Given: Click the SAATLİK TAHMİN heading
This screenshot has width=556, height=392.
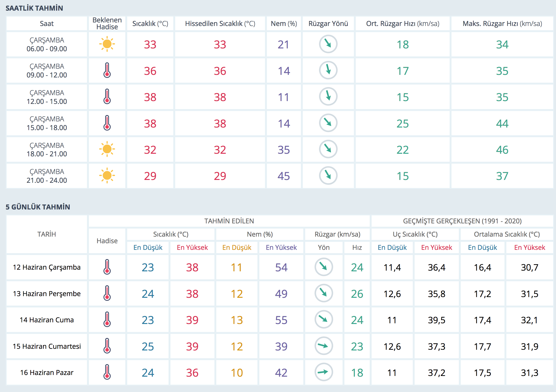Looking at the screenshot, I should point(34,8).
